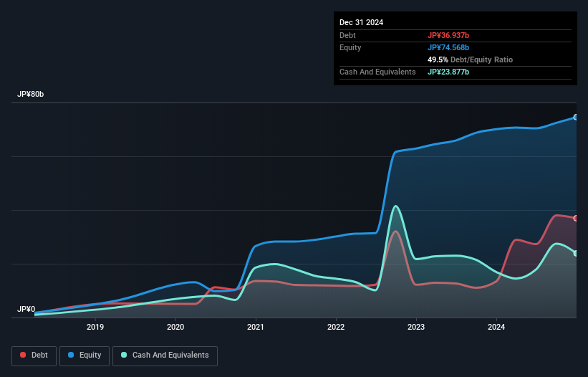Select the Debt end-point marker on chart
This screenshot has height=377, width=588.
(576, 219)
